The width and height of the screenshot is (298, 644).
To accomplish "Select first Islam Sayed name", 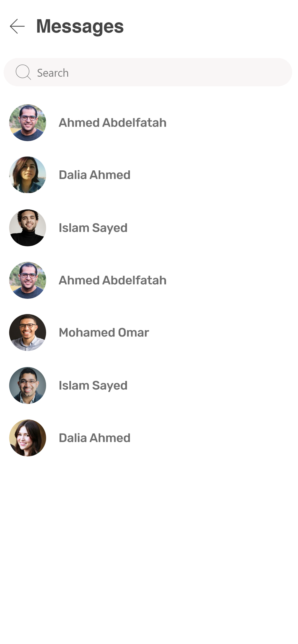I will pyautogui.click(x=93, y=228).
